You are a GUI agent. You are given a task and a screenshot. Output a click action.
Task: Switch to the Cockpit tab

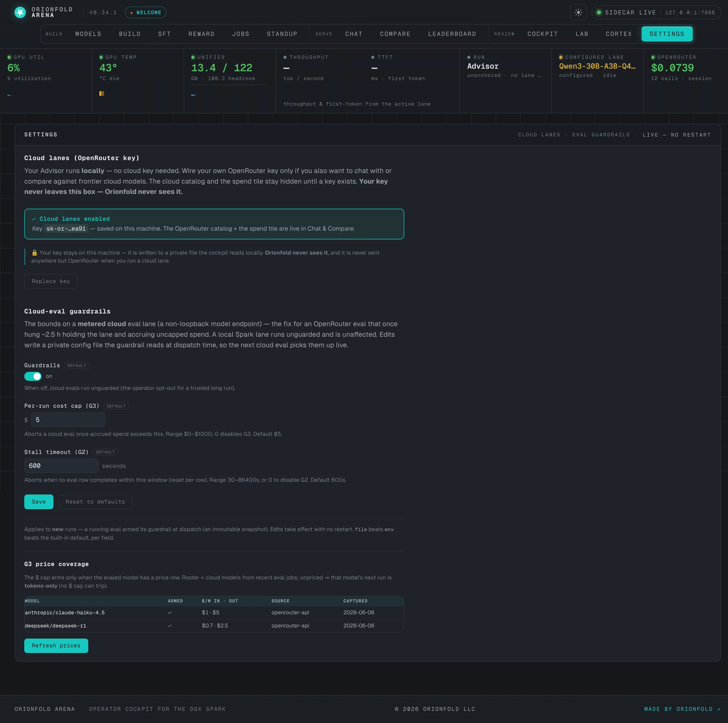(543, 34)
